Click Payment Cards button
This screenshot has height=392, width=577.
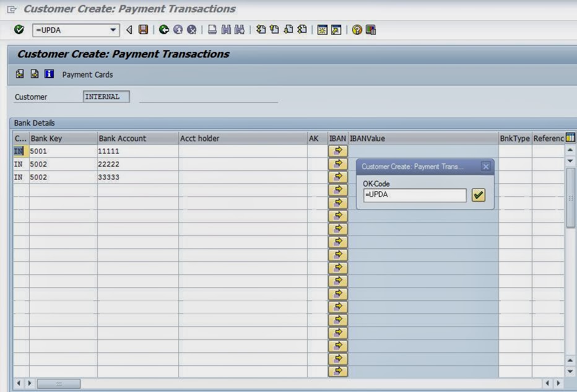(x=87, y=74)
